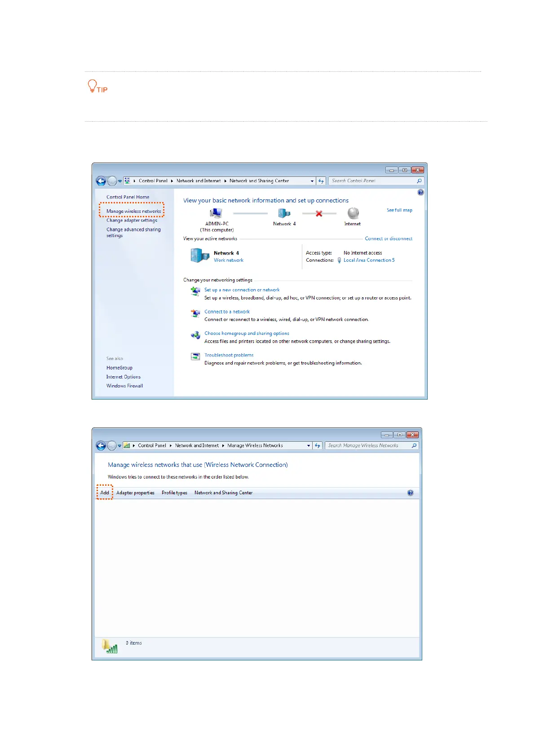
Task: Click the network adapter icon beside Local Area Connection 5
Action: click(x=339, y=260)
